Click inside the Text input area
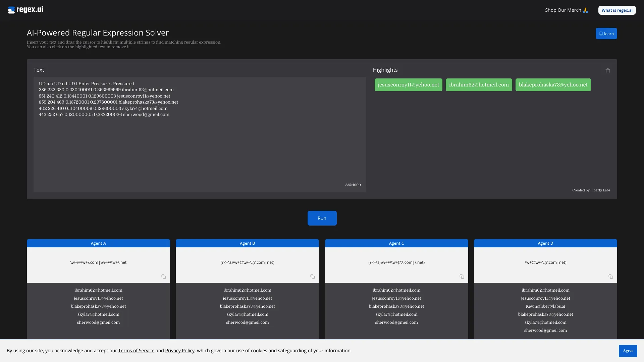The image size is (644, 362). (x=200, y=134)
